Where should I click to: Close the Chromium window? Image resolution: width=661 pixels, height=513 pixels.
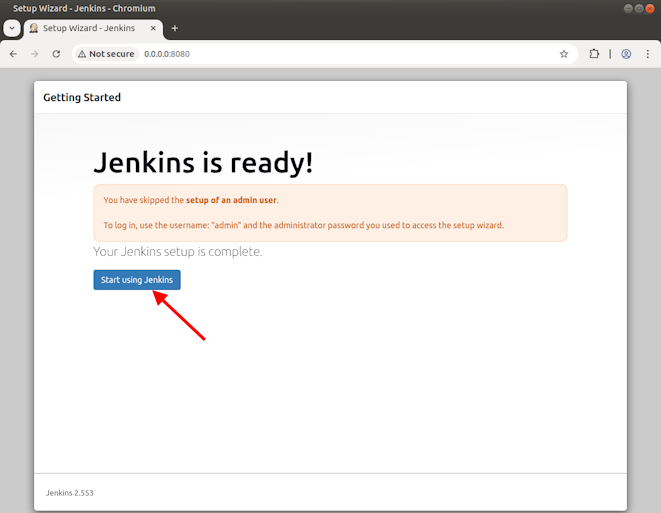[646, 7]
